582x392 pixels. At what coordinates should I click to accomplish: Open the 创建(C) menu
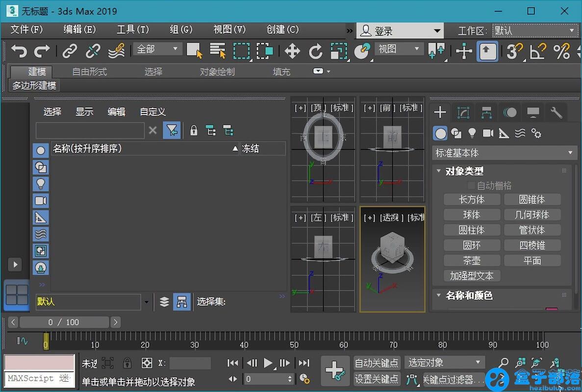[283, 29]
